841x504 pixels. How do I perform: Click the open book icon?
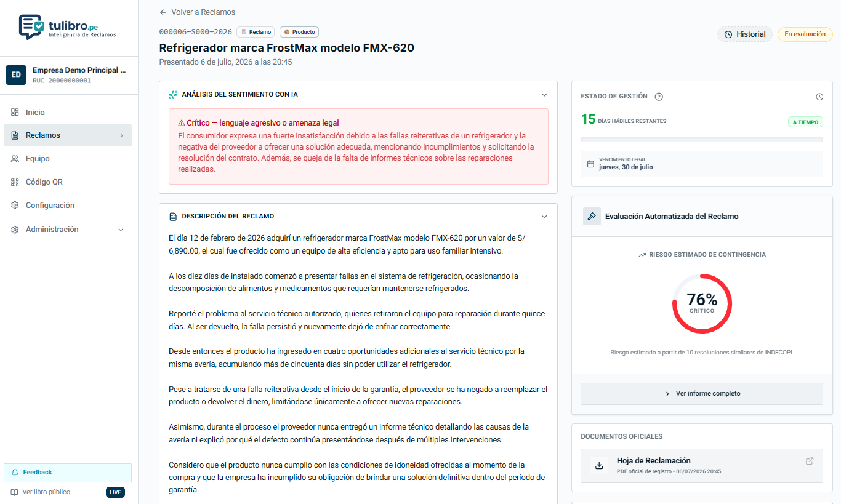tap(14, 492)
